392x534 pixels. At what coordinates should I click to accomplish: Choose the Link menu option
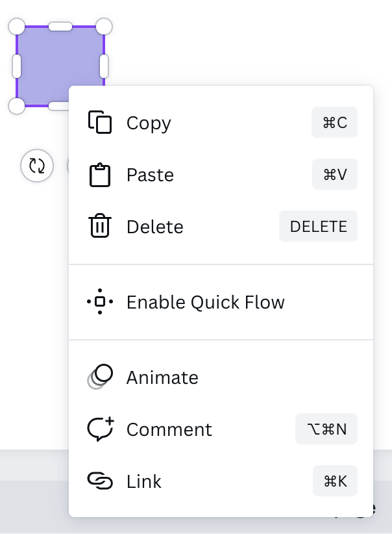pyautogui.click(x=221, y=481)
